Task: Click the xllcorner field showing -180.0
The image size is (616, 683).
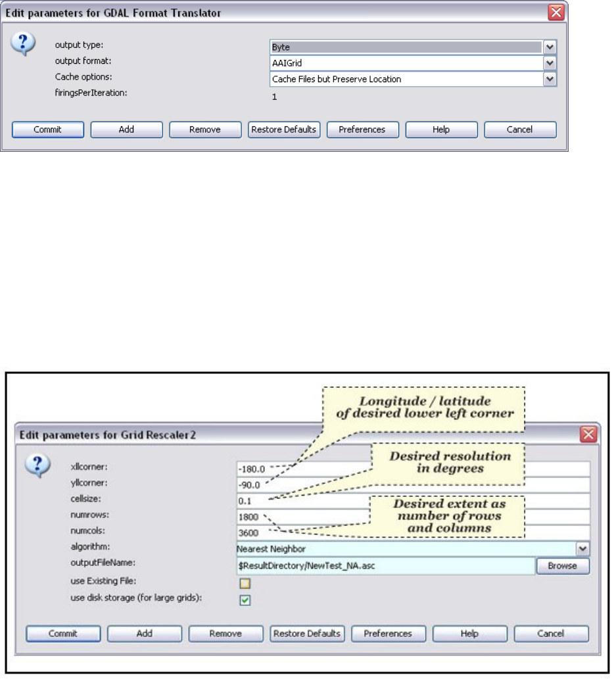Action: pyautogui.click(x=413, y=469)
